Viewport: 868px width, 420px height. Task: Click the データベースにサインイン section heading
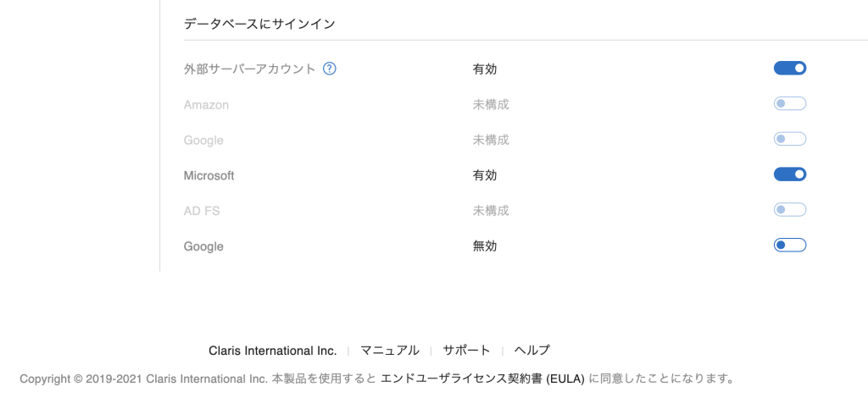(259, 24)
